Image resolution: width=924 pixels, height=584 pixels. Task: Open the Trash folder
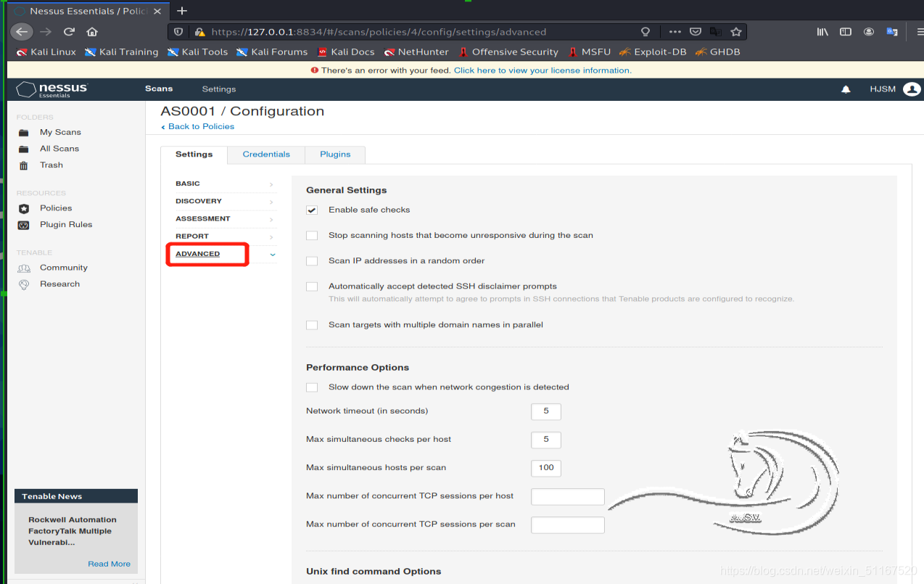coord(51,165)
